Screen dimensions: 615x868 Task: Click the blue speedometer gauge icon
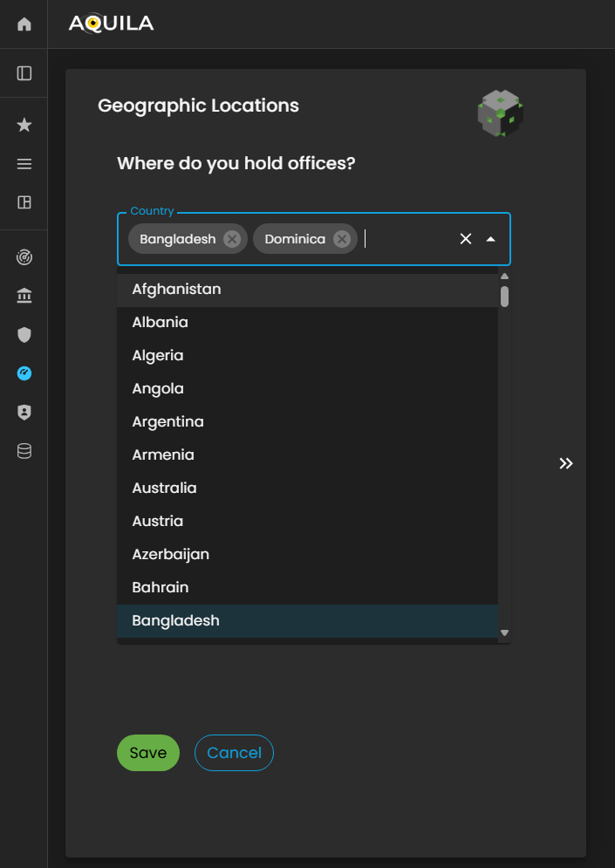coord(24,373)
